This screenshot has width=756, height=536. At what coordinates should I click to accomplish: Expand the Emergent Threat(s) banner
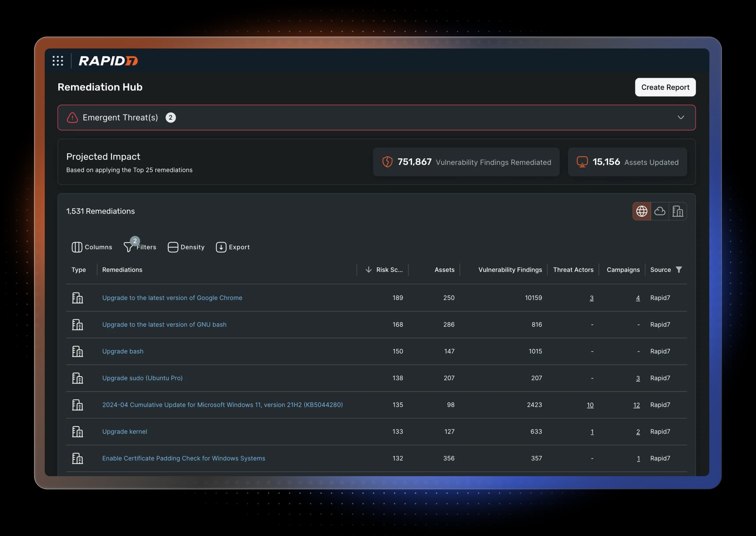coord(376,117)
